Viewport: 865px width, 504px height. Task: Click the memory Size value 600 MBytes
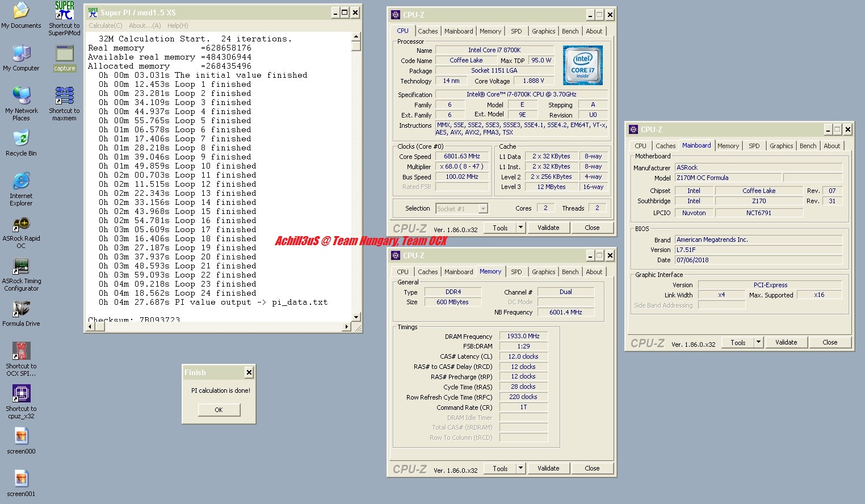point(453,302)
